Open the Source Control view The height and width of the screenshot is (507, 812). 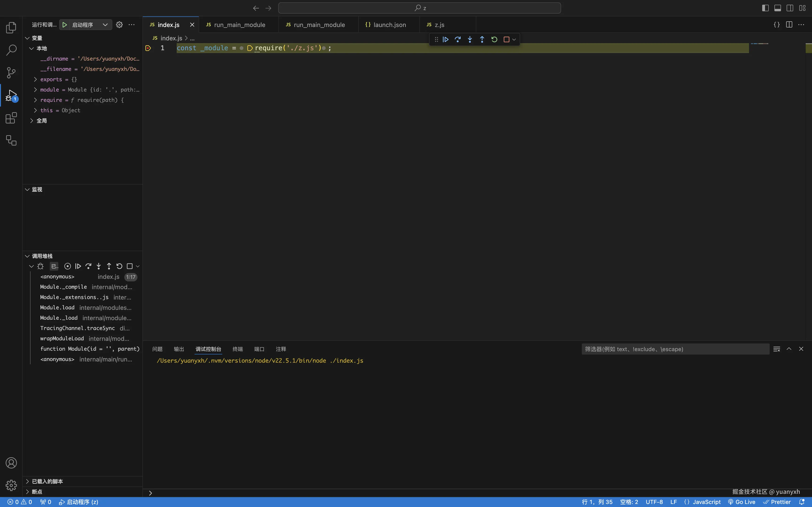coord(11,73)
